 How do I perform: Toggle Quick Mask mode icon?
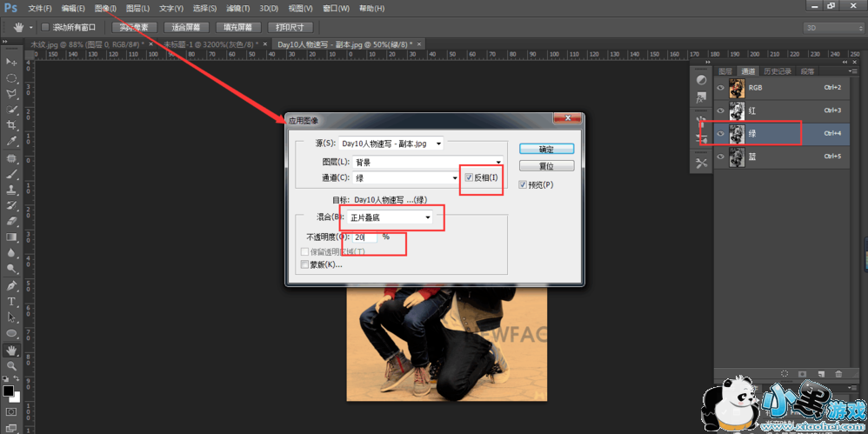pyautogui.click(x=11, y=412)
